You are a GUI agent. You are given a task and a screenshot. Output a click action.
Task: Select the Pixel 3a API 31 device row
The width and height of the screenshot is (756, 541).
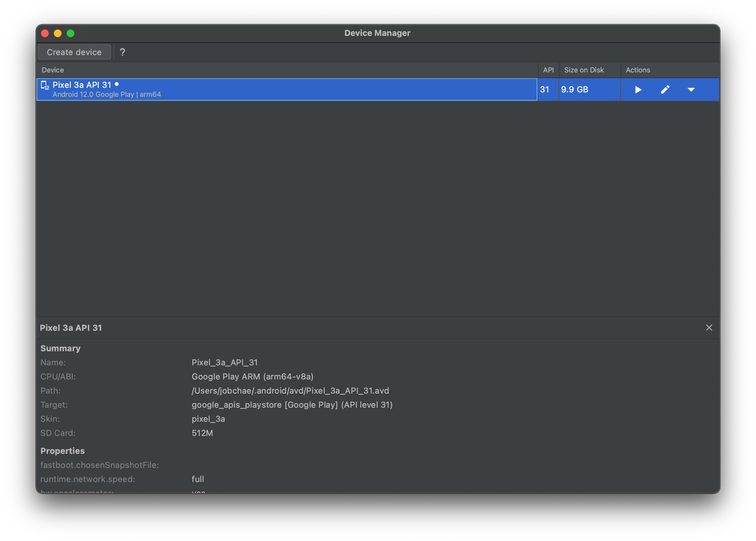pos(287,90)
